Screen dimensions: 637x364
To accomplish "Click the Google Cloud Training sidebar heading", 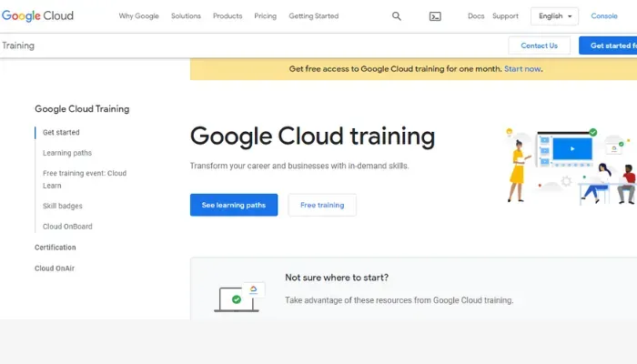I will pos(82,109).
